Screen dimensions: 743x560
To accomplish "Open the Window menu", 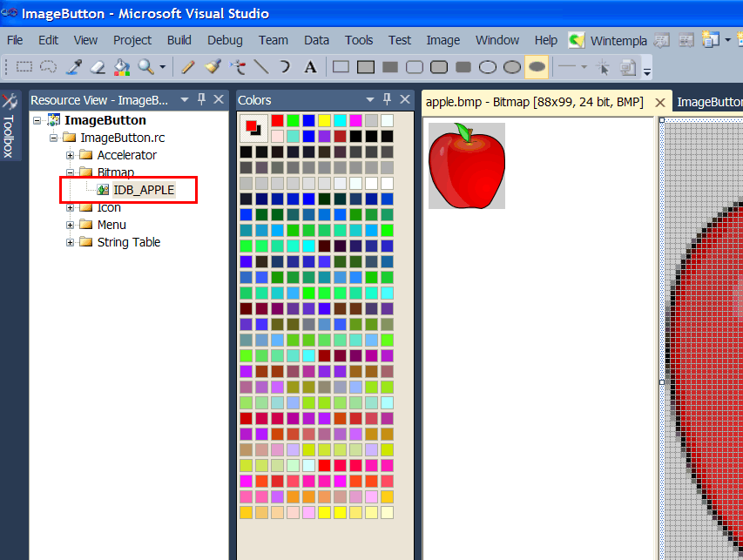I will (497, 40).
